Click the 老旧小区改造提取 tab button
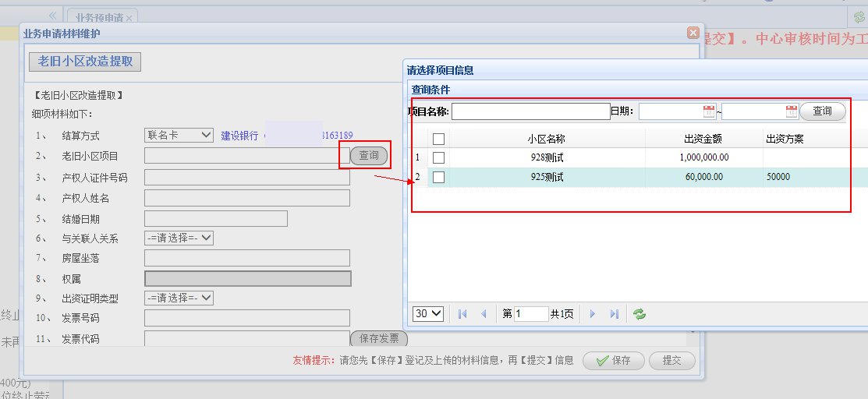The width and height of the screenshot is (868, 399). 85,62
